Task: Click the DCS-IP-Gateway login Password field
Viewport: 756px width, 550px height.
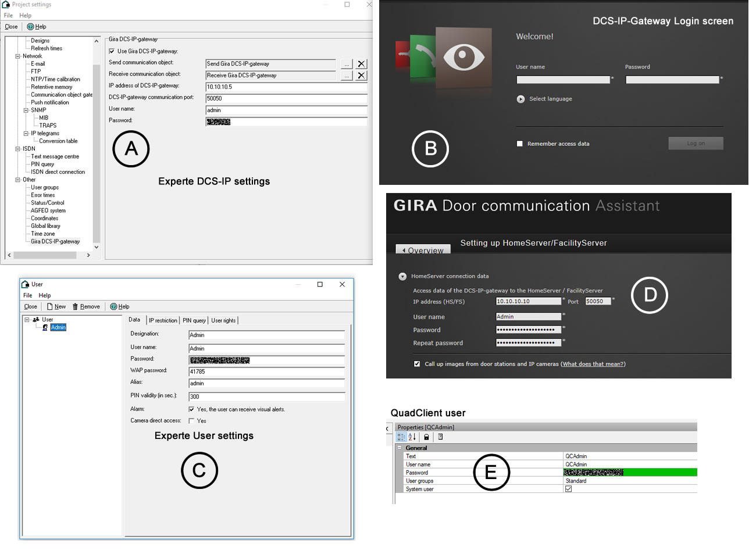Action: [x=672, y=80]
